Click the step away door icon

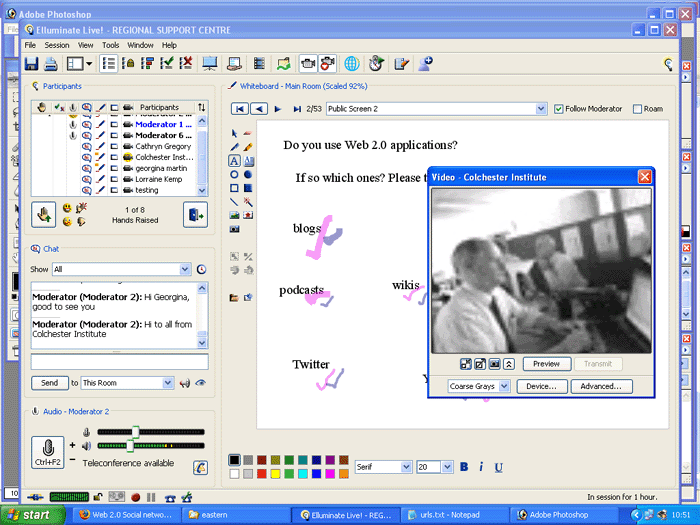click(196, 215)
